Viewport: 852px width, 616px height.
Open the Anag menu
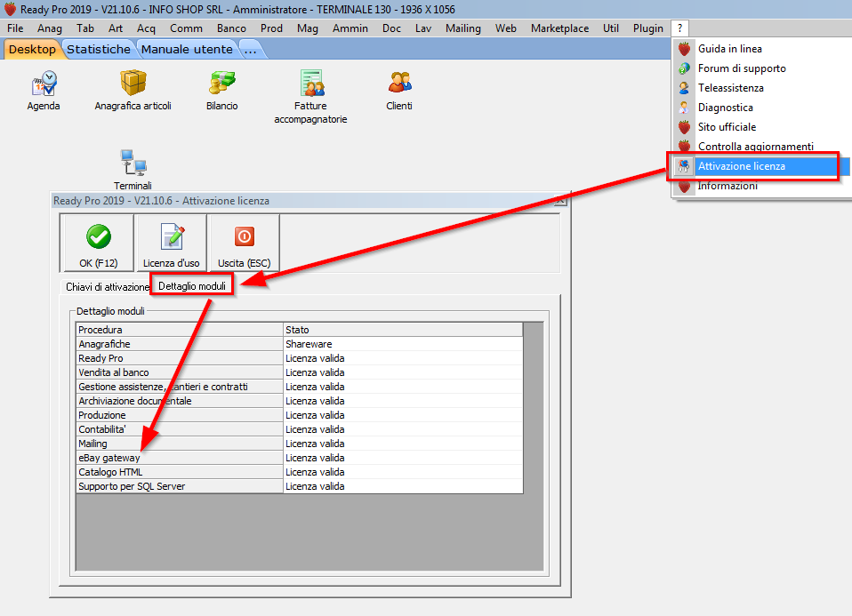pyautogui.click(x=50, y=28)
